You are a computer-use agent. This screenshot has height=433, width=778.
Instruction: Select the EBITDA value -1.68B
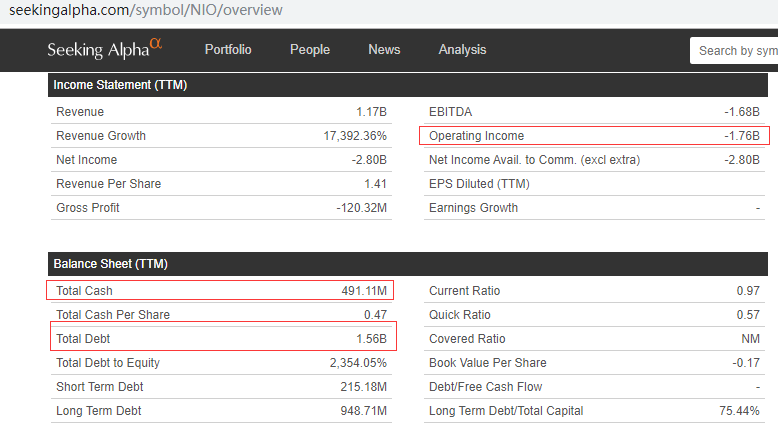(742, 112)
